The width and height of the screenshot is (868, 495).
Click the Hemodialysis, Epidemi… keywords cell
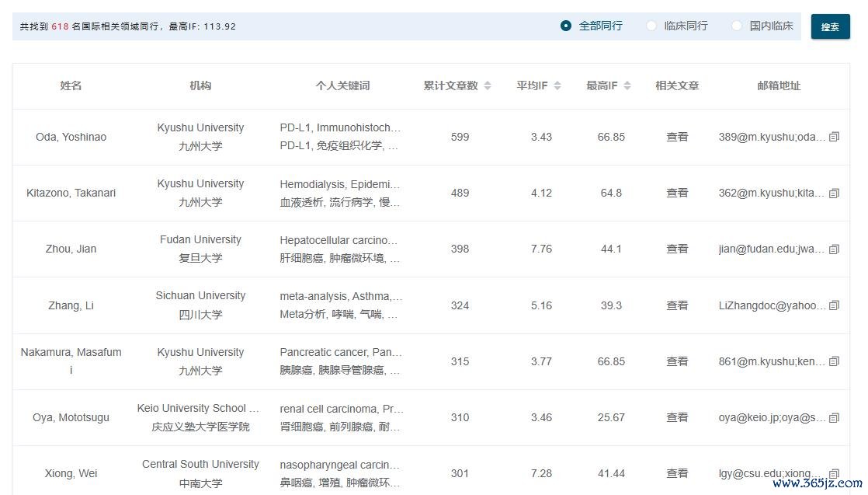[x=340, y=193]
